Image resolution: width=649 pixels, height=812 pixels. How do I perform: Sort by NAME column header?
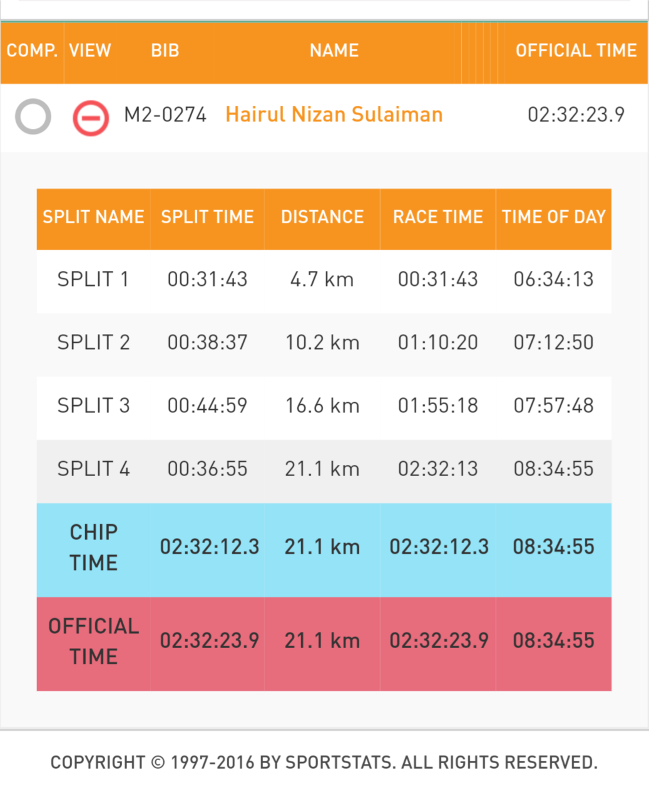(334, 51)
